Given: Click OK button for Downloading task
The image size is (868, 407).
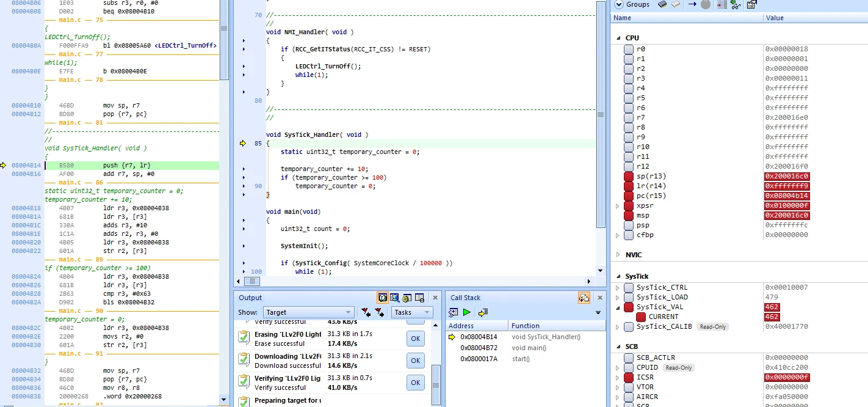Looking at the screenshot, I should (x=416, y=361).
